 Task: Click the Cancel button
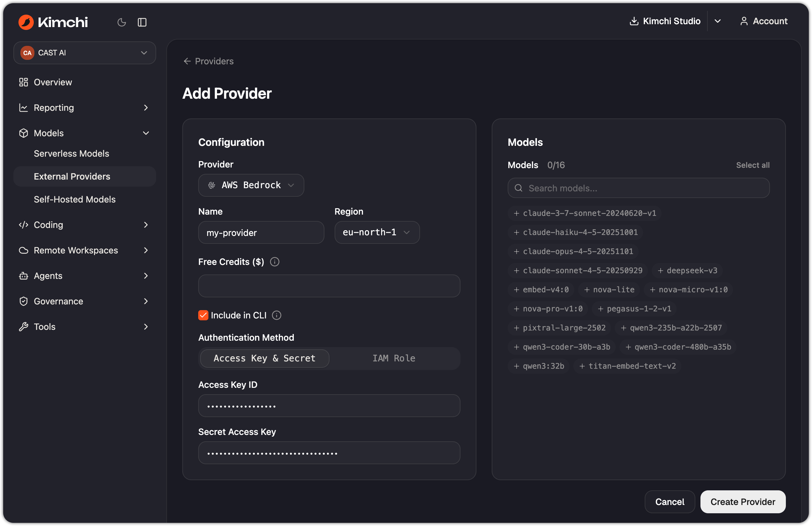(670, 501)
